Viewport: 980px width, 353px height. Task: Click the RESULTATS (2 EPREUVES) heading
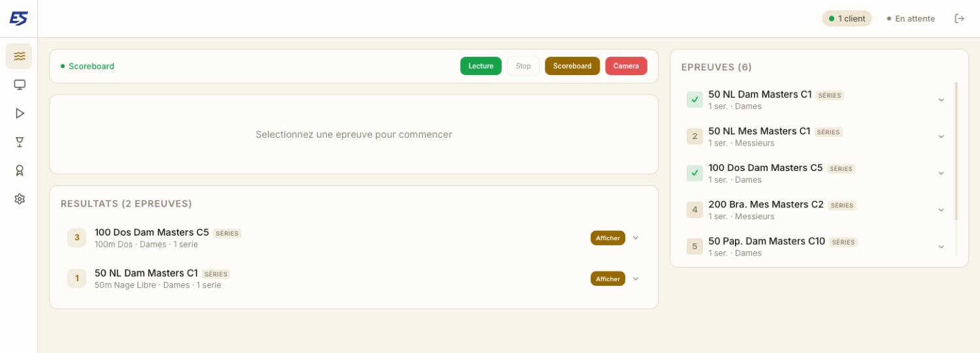coord(126,204)
